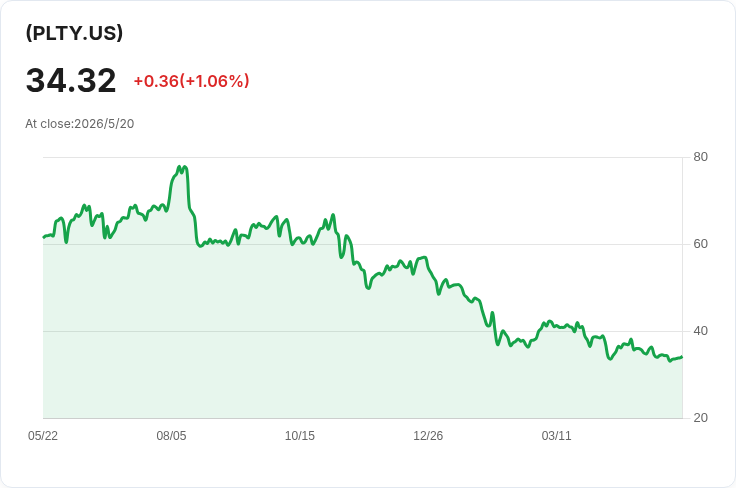Screen dimensions: 736x488
Task: Click the 80 horizontal gridline at top
Action: tap(362, 157)
